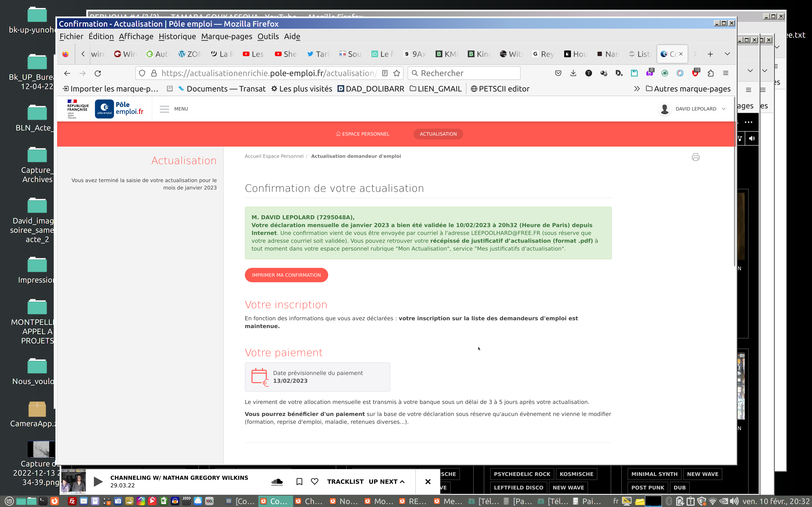Open the Marque-pages menu
Screen dimensions: 812x507
[x=226, y=36]
